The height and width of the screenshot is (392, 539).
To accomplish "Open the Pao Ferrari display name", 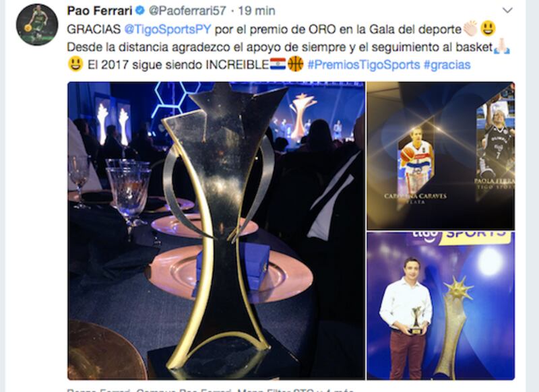I will point(100,11).
